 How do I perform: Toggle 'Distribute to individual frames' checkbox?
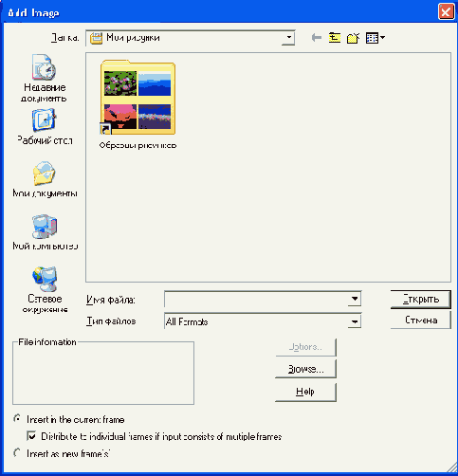pyautogui.click(x=31, y=436)
